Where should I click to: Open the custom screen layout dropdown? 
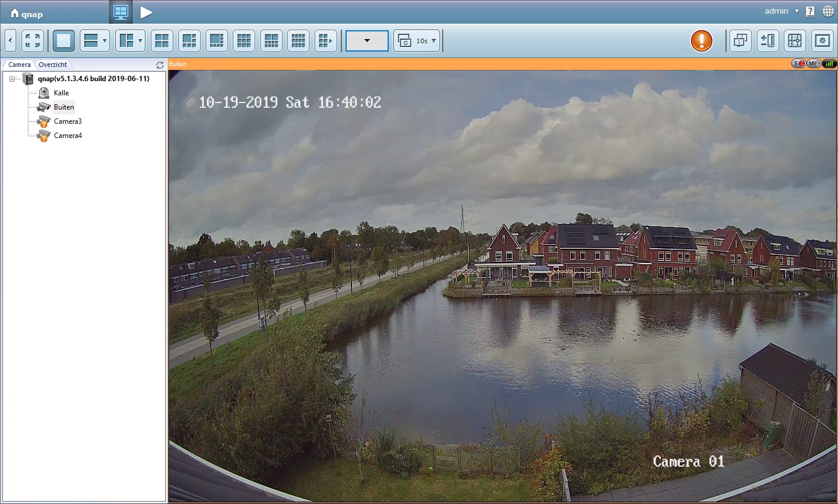[366, 40]
